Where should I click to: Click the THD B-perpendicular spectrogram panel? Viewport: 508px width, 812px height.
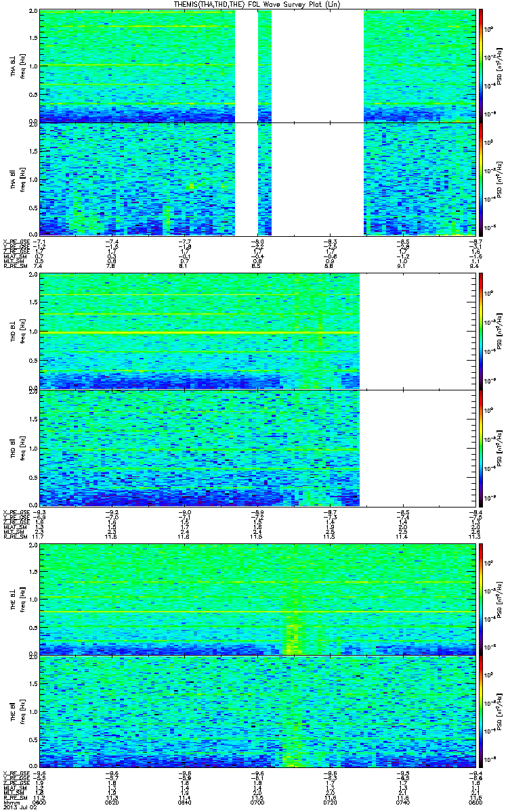256,331
